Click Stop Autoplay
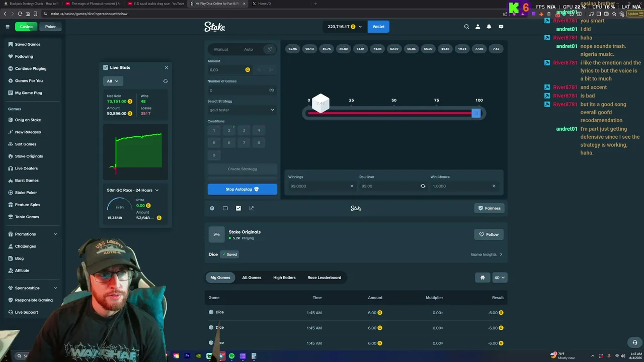Viewport: 644px width, 362px height. click(243, 189)
